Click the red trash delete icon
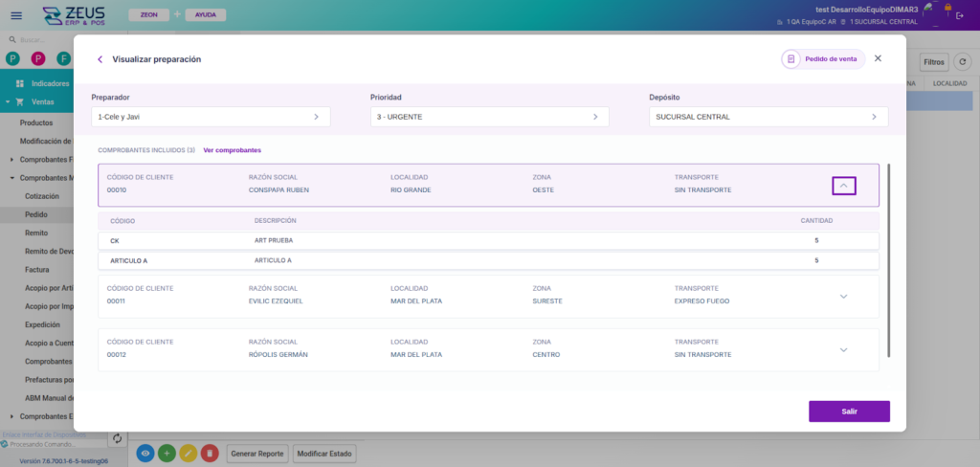 (210, 453)
